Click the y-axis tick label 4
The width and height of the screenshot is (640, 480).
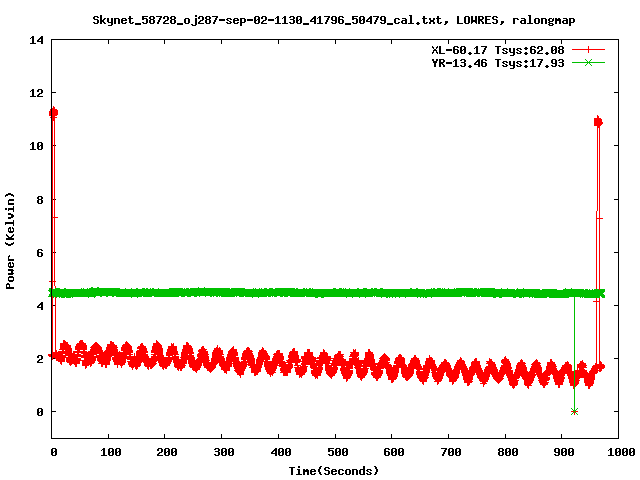click(x=40, y=306)
